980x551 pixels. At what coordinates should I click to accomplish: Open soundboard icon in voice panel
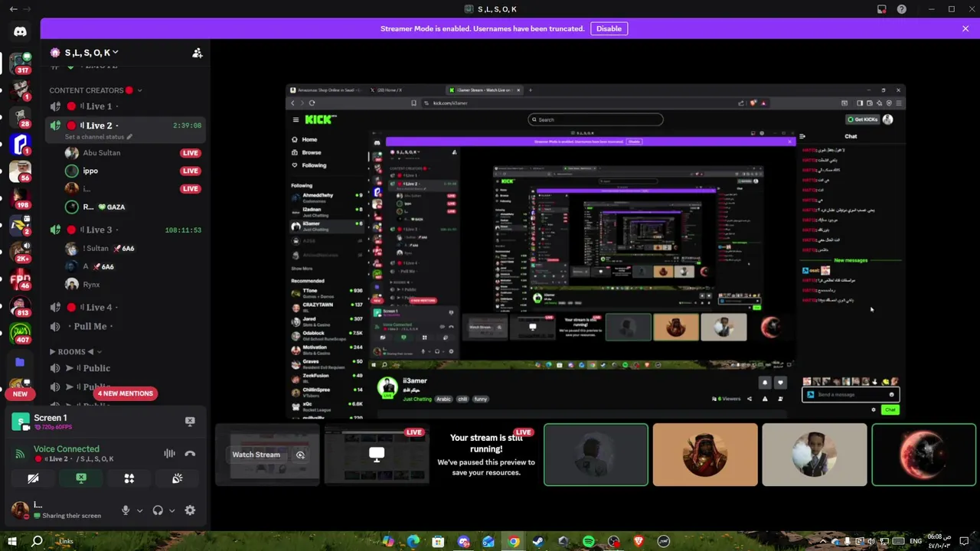[177, 478]
